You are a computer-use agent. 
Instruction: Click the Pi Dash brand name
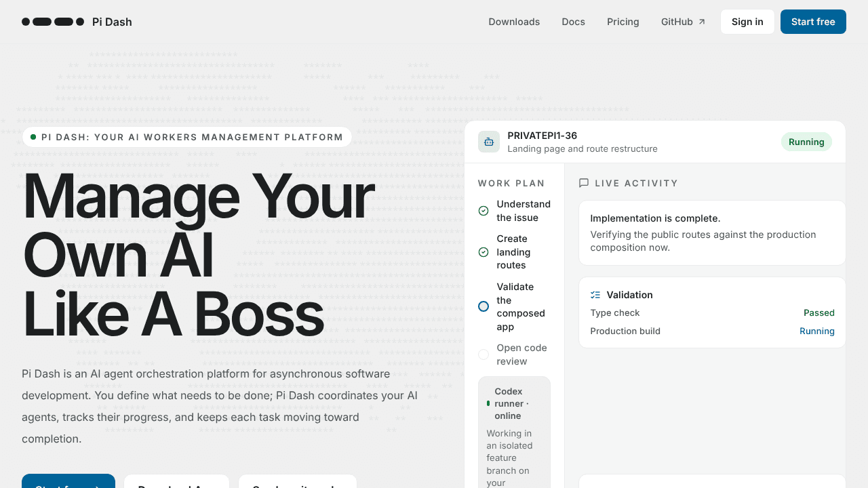[112, 22]
